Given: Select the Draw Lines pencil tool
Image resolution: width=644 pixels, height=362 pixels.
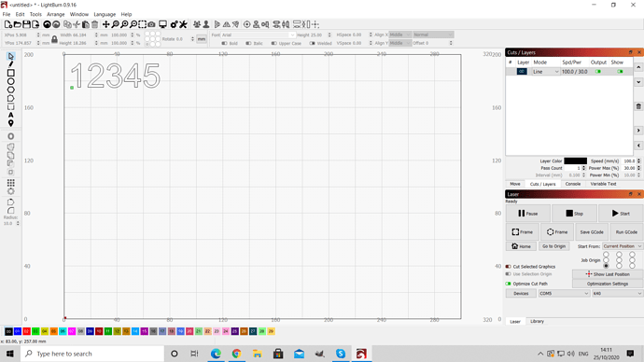Looking at the screenshot, I should [10, 64].
